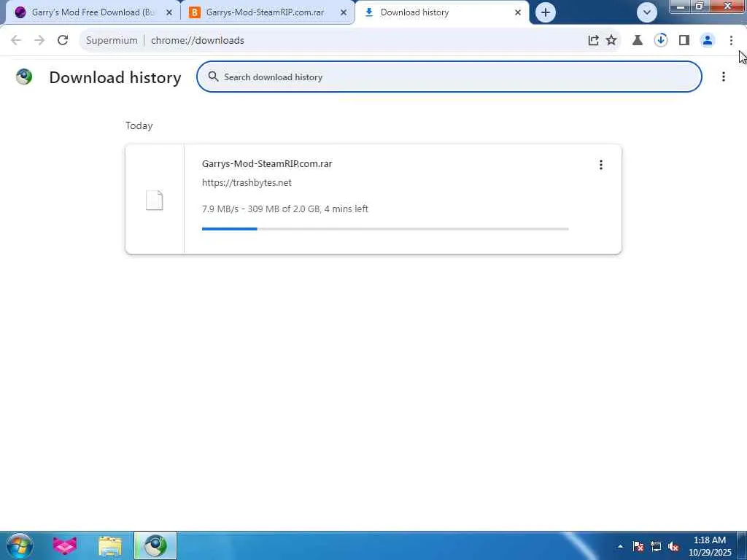Close the Download history tab
This screenshot has height=560, width=747.
click(x=518, y=12)
